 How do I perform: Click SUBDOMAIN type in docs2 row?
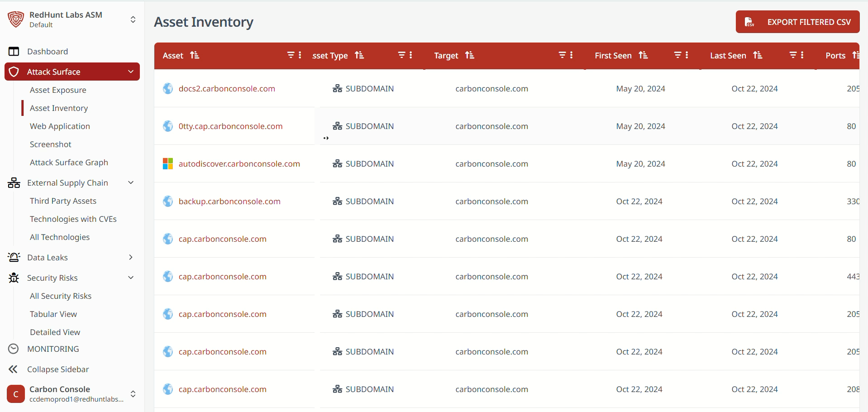pyautogui.click(x=363, y=89)
